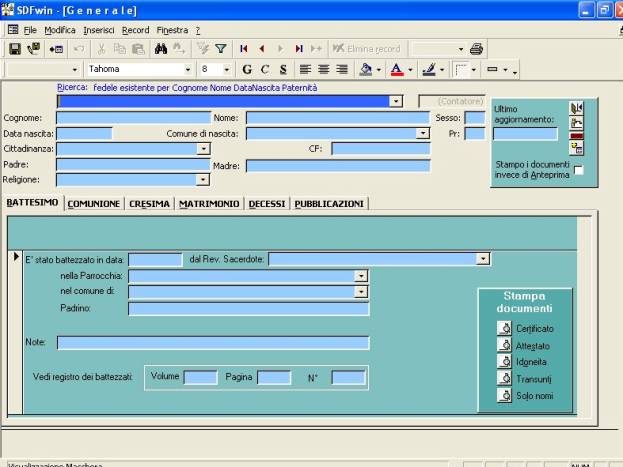Open the Finestra menu
623x467 pixels.
172,30
